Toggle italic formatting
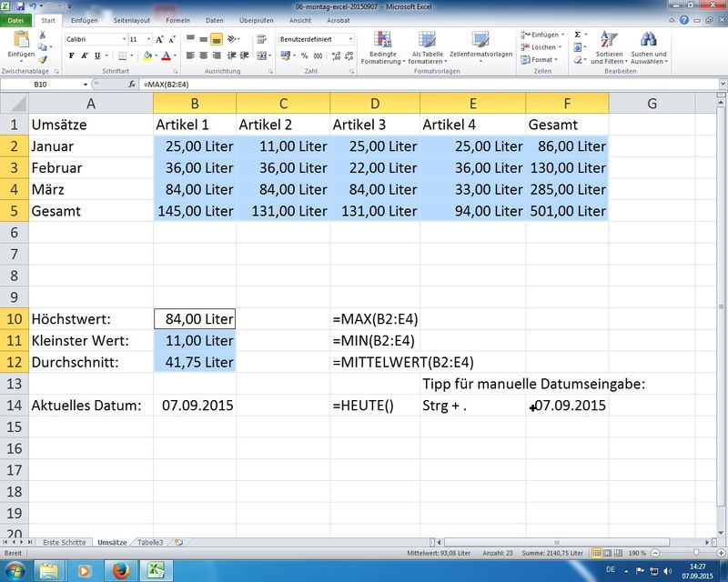Screen dimensions: 728x582 click(x=85, y=55)
